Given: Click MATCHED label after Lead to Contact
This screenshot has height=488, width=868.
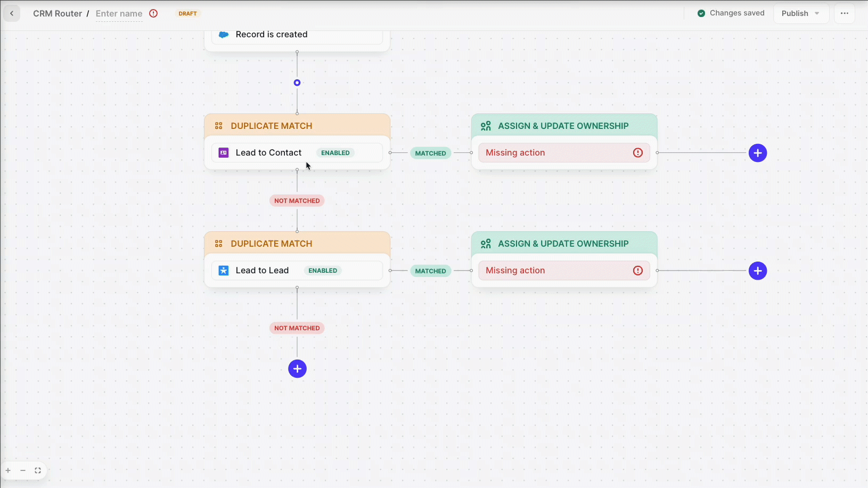Looking at the screenshot, I should tap(431, 153).
